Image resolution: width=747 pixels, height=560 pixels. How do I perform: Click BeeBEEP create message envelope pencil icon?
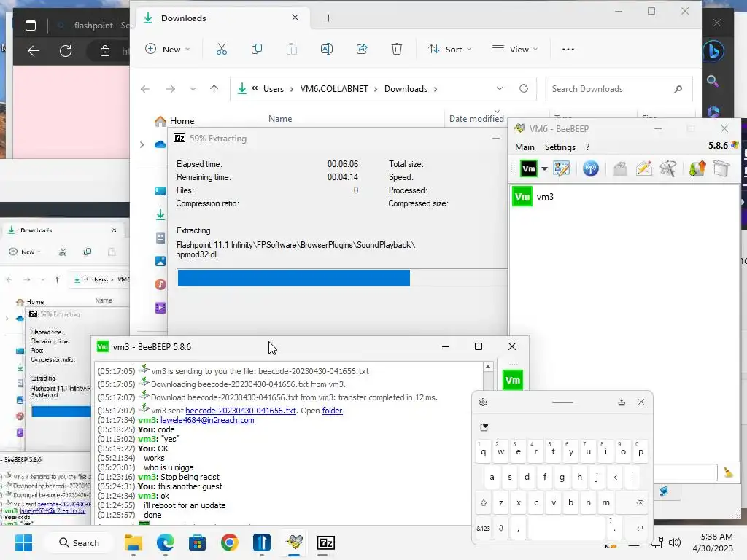[x=644, y=168]
